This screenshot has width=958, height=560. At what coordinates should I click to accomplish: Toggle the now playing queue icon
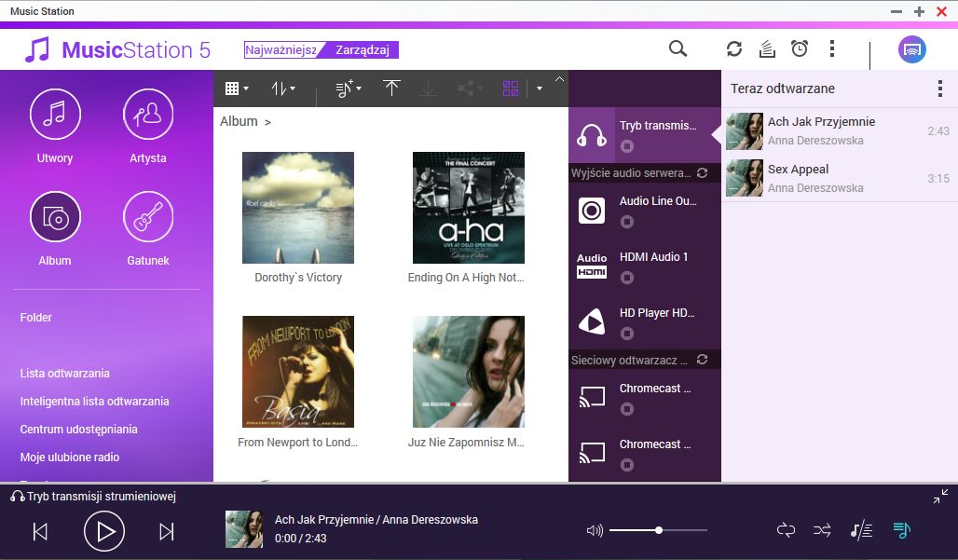[x=901, y=530]
